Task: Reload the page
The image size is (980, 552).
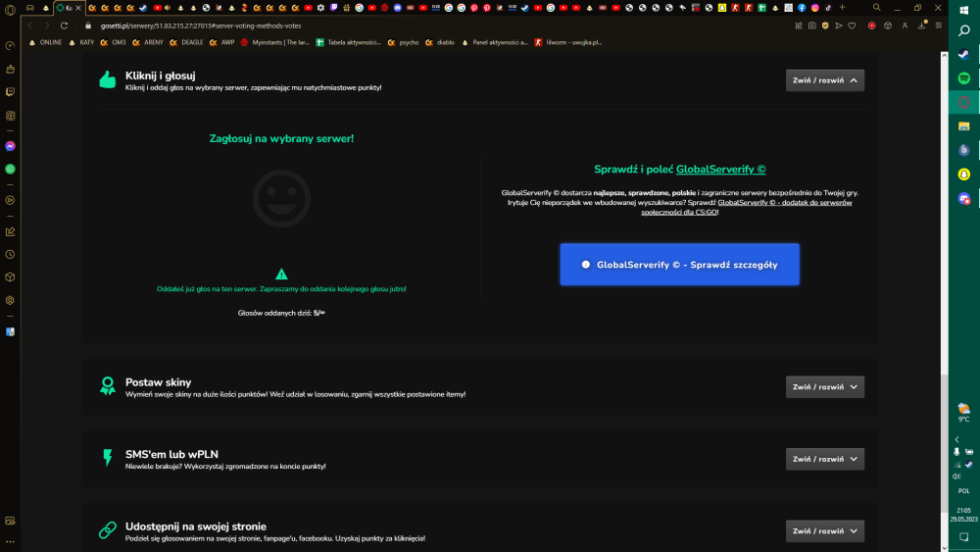Action: pyautogui.click(x=64, y=25)
